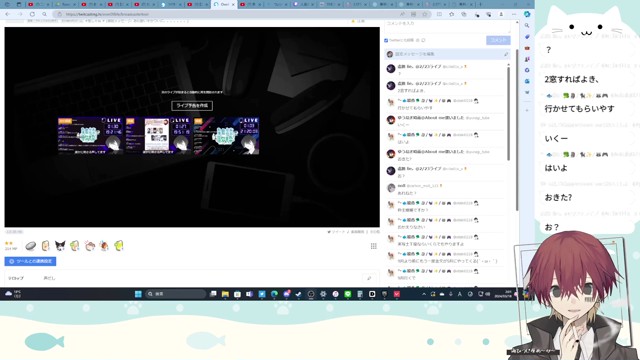Click the ライブ予告を作成 button on the player
Screen dimensions: 640x360
coord(192,106)
